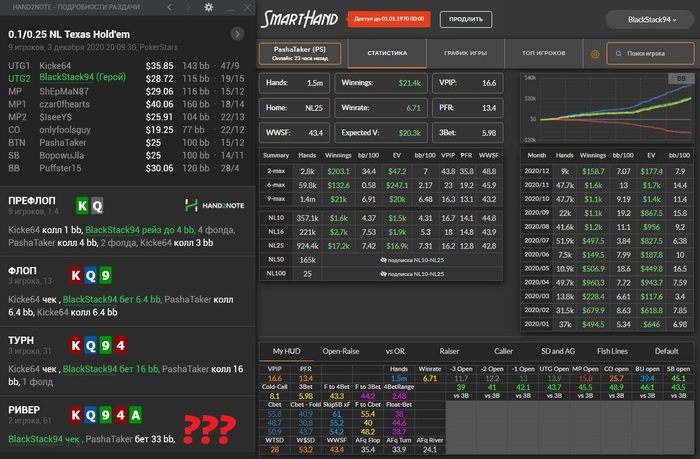Click the Продлить button
700x459 pixels.
pos(466,19)
